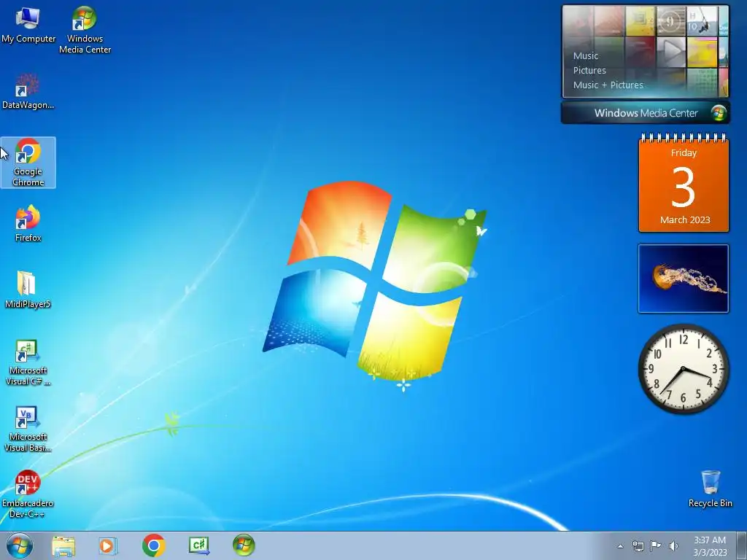The image size is (747, 560).
Task: Open Windows Explorer from the taskbar
Action: pos(63,545)
